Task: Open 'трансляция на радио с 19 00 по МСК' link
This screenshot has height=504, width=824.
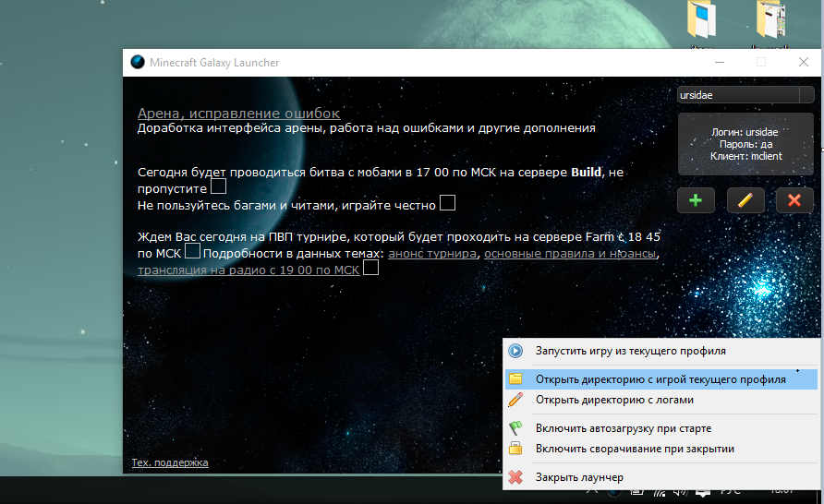Action: 248,270
